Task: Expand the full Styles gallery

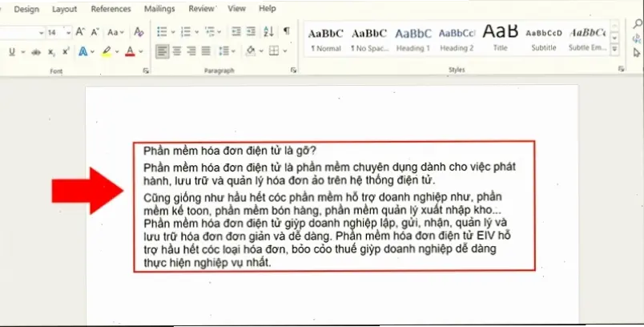Action: point(614,50)
